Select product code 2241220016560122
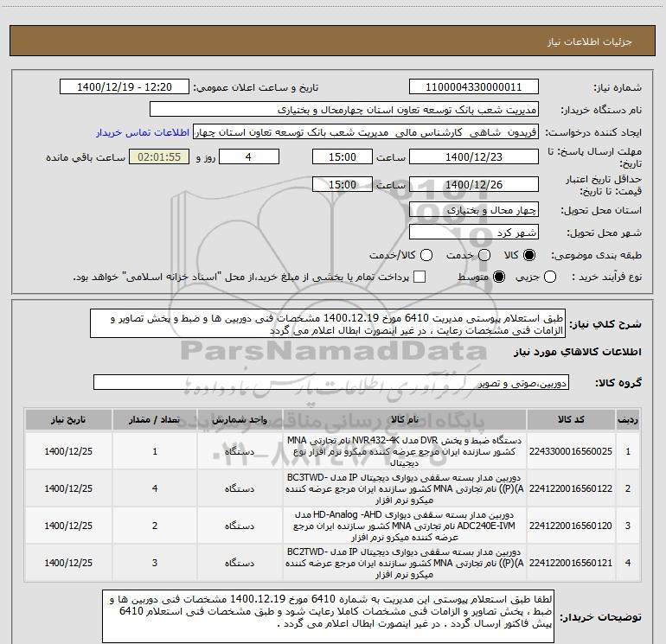 (x=571, y=488)
